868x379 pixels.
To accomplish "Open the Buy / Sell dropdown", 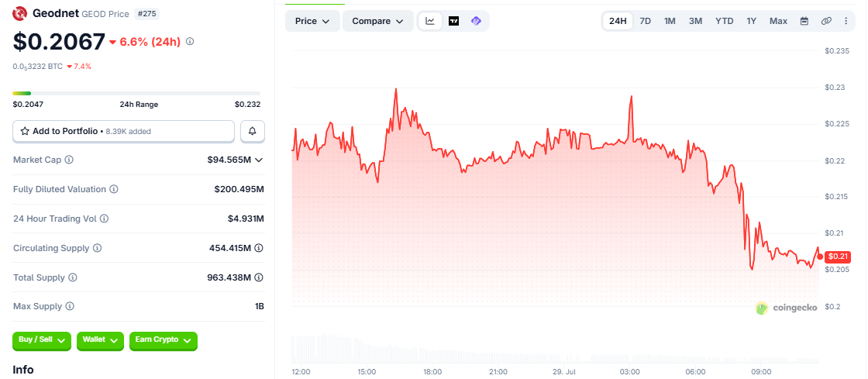I will point(42,340).
